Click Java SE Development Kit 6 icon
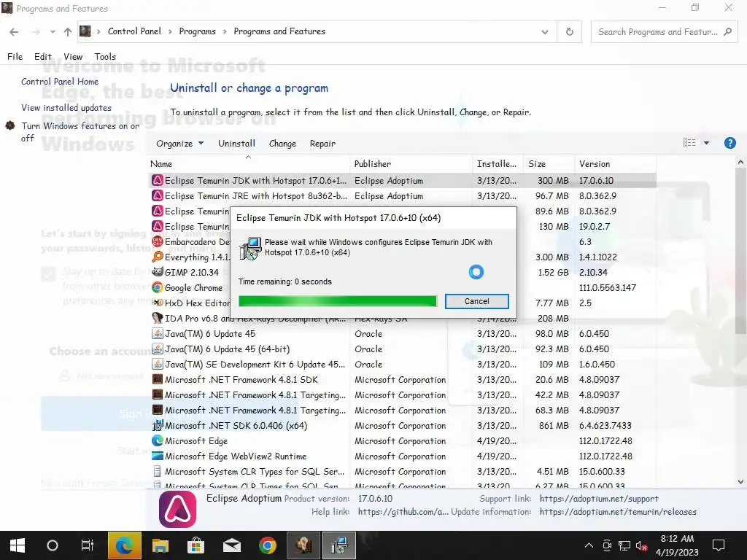Viewport: 747px width, 560px height. pyautogui.click(x=158, y=364)
